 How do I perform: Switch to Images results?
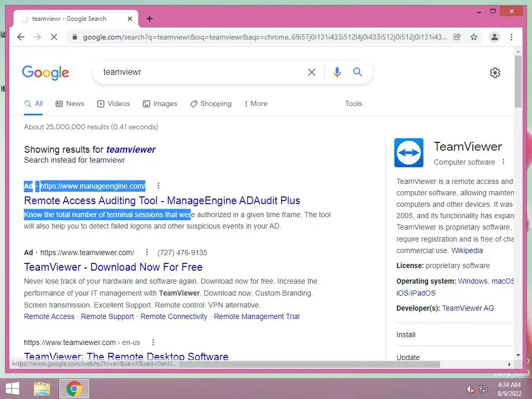point(160,104)
